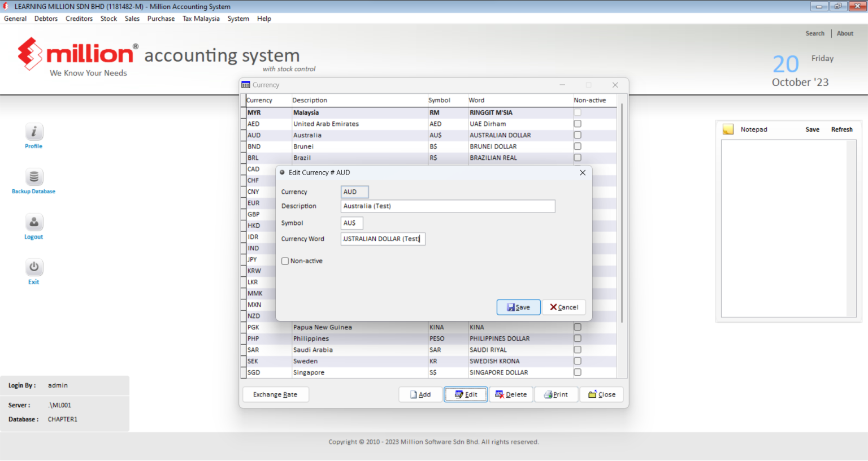Viewport: 868px width, 461px height.
Task: Select the Sweden currency row
Action: pos(431,361)
